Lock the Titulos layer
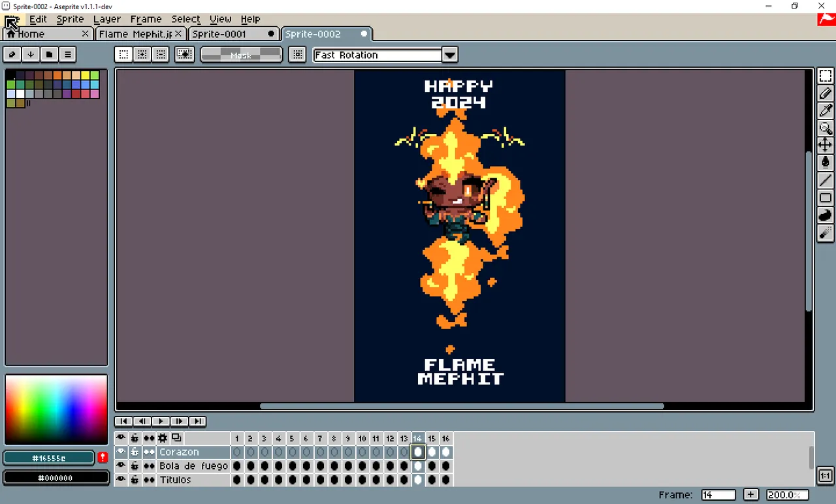The height and width of the screenshot is (504, 836). point(135,479)
